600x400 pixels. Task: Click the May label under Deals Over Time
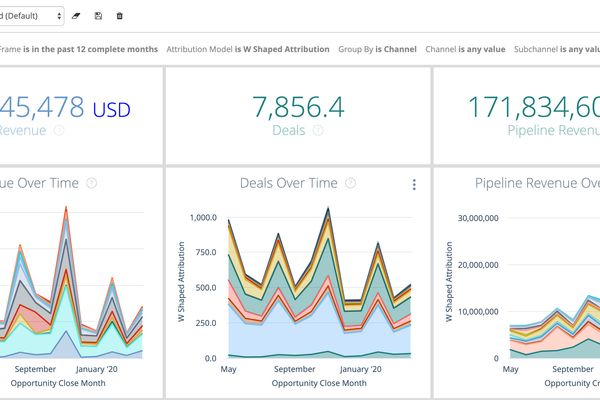click(228, 369)
